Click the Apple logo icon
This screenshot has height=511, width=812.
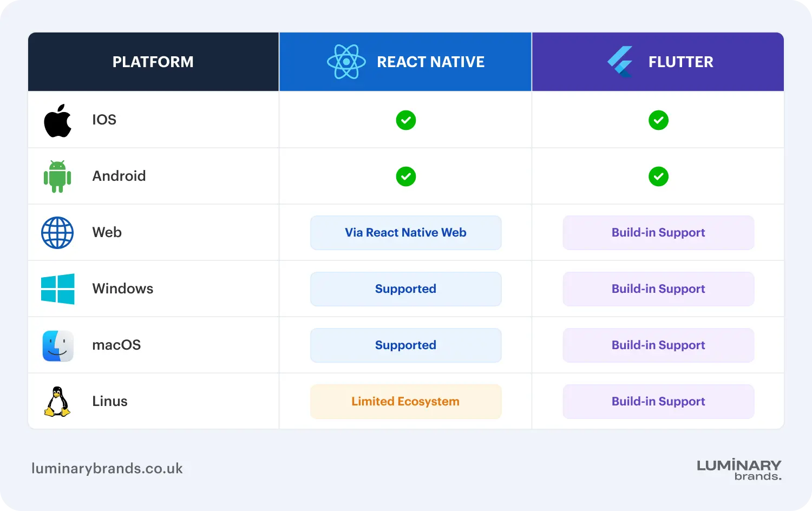pos(57,120)
